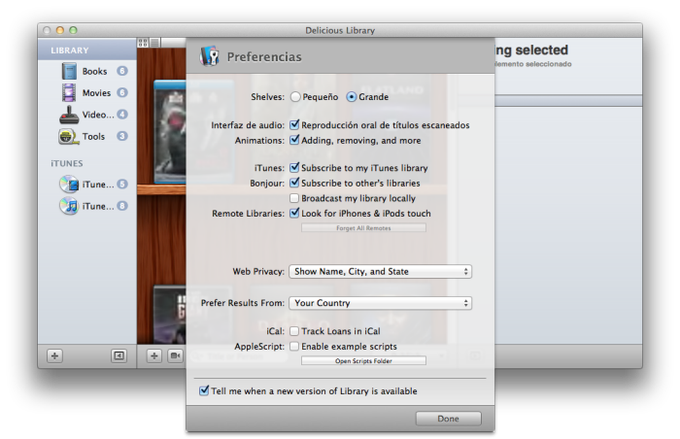Open the Books shelf icon in sidebar
The height and width of the screenshot is (439, 680).
click(x=69, y=71)
